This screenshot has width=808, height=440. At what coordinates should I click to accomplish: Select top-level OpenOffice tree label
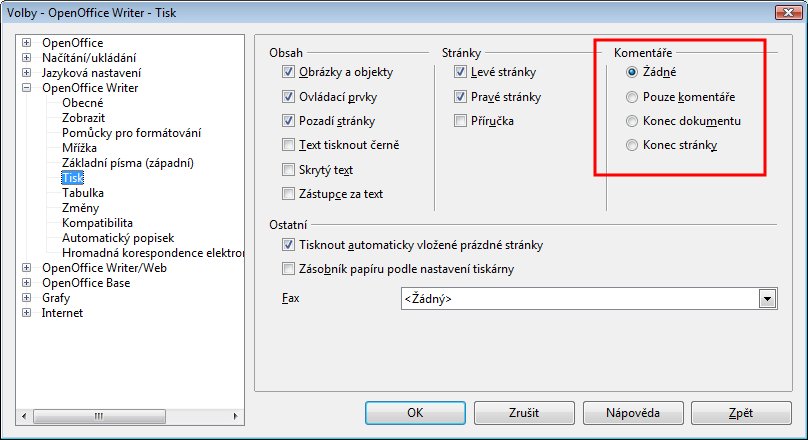coord(73,43)
